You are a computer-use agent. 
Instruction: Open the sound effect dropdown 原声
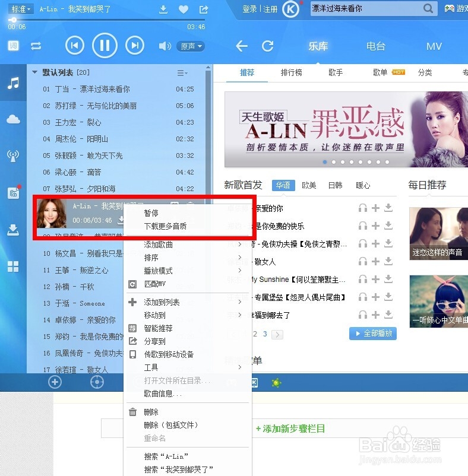tap(191, 46)
